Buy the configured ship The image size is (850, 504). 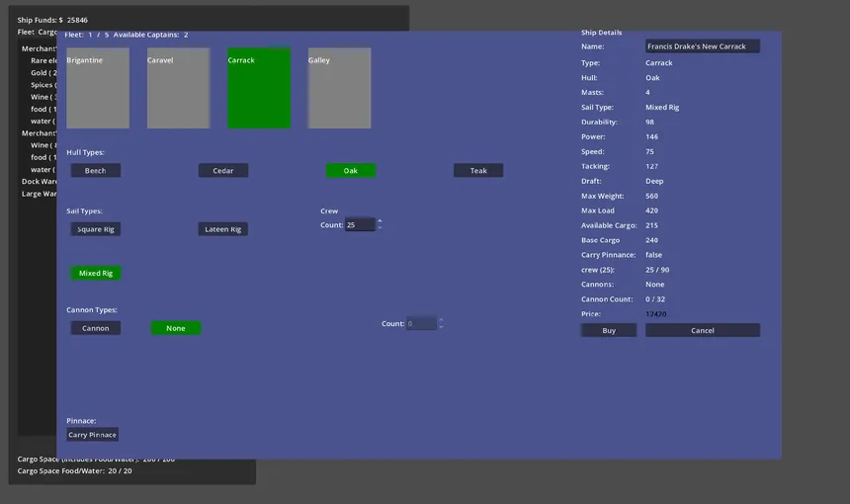(609, 330)
